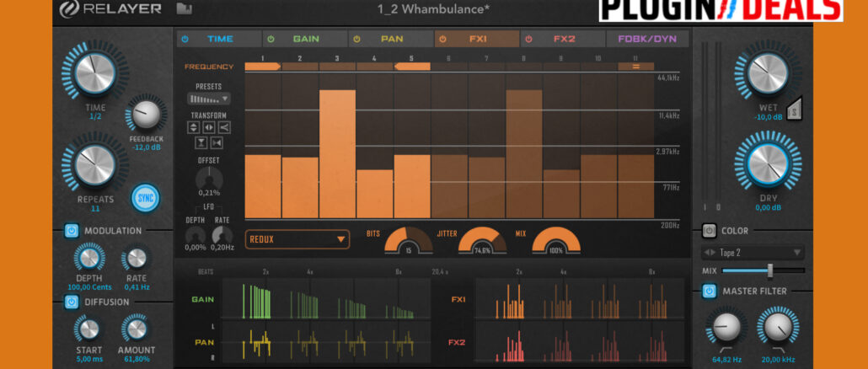Image resolution: width=868 pixels, height=369 pixels.
Task: Open the frequency Presets dropdown
Action: click(209, 99)
